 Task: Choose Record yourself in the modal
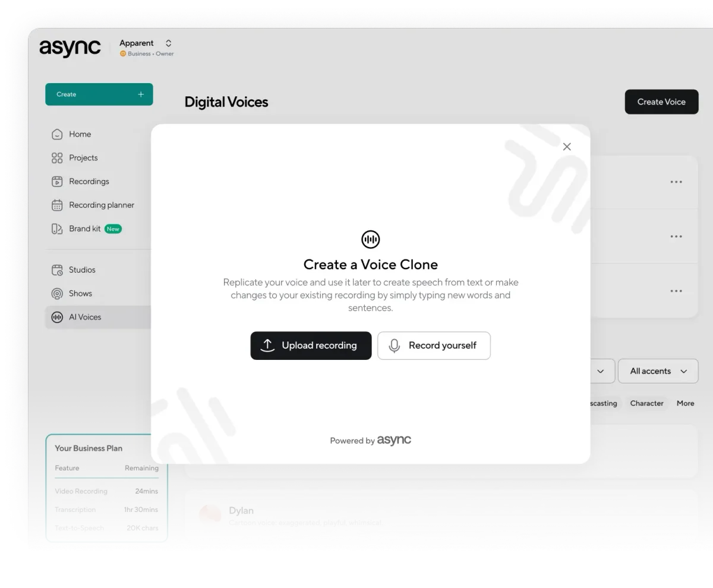pos(434,345)
